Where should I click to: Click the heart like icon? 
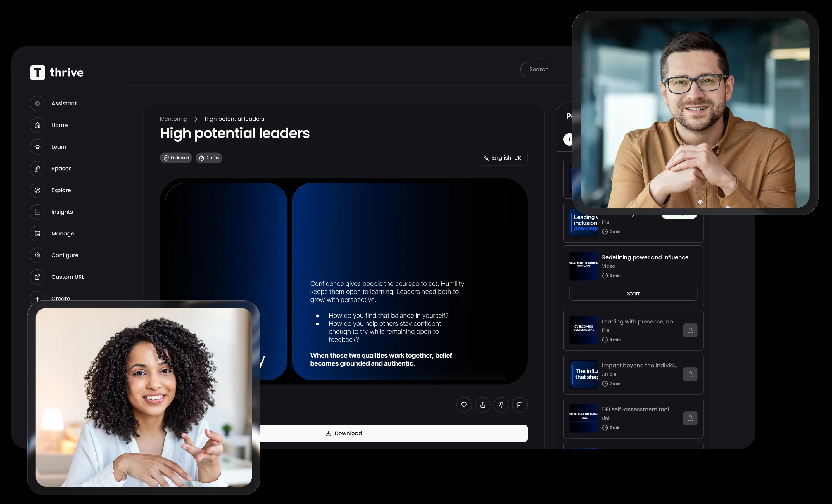click(x=464, y=405)
